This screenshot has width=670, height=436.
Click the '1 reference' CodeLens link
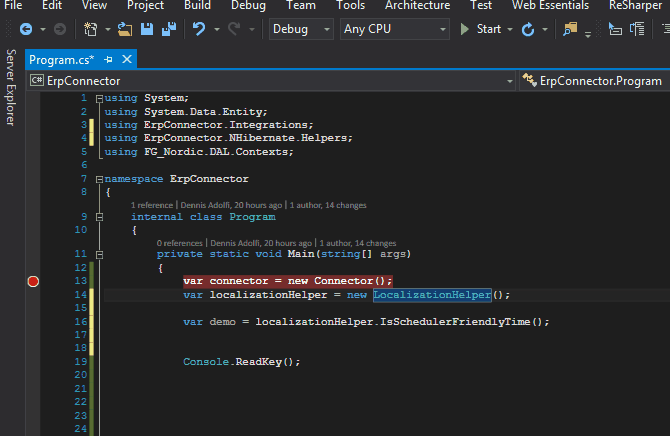coord(152,205)
